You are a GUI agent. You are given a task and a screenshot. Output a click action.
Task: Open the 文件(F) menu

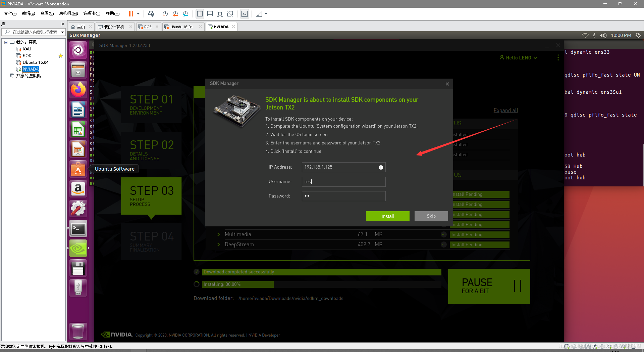click(x=10, y=13)
